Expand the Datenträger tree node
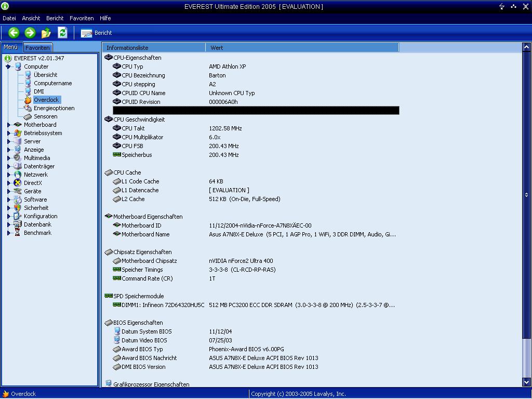The height and width of the screenshot is (399, 532). (x=8, y=167)
